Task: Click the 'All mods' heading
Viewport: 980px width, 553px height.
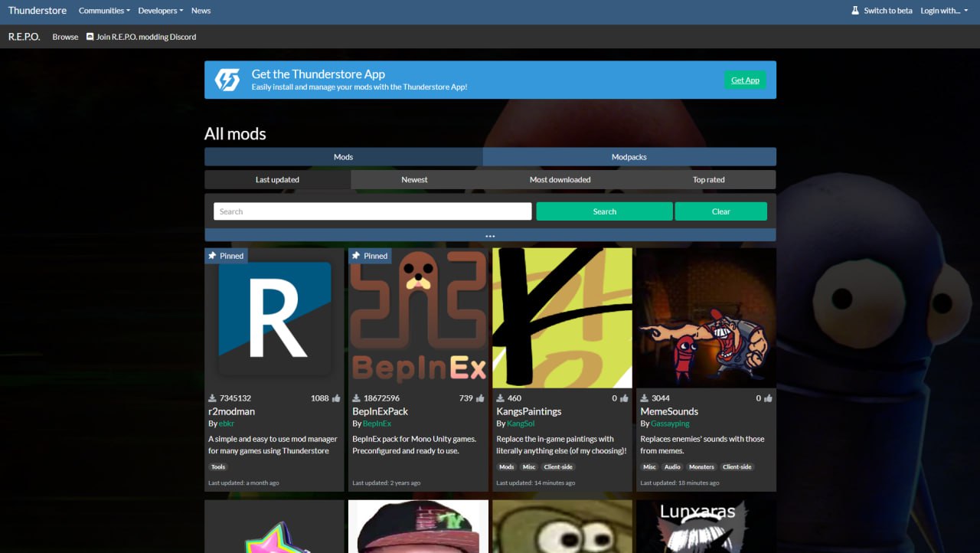Action: click(235, 134)
